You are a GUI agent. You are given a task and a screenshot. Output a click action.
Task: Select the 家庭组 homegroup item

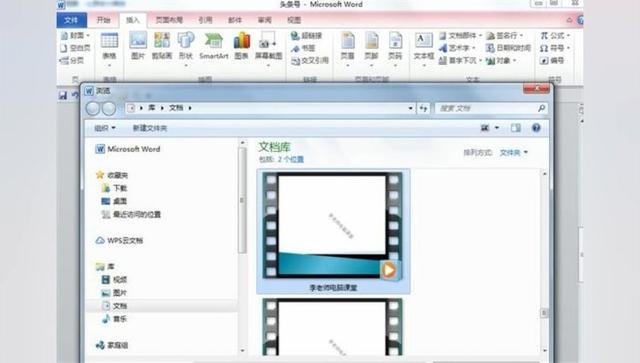(x=112, y=345)
